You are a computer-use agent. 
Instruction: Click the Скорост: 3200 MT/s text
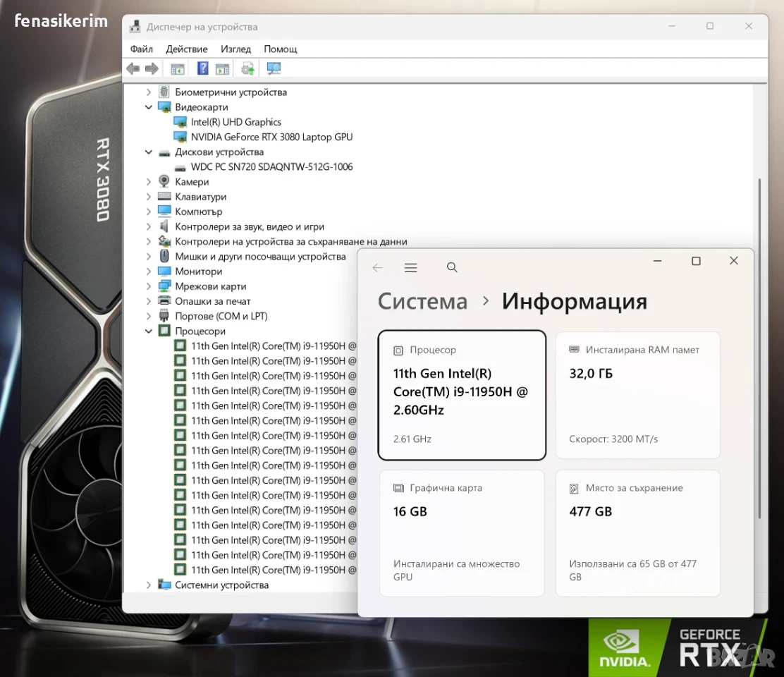[613, 439]
